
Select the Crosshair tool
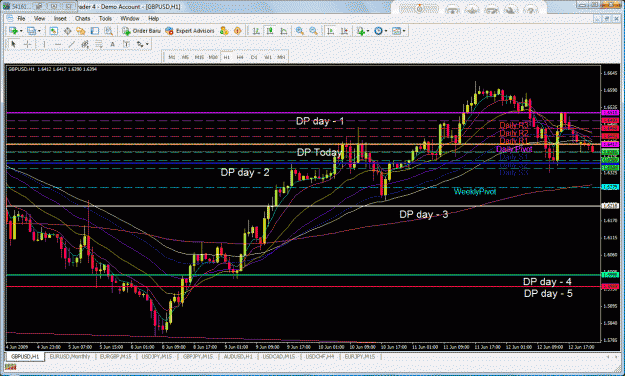(x=28, y=44)
